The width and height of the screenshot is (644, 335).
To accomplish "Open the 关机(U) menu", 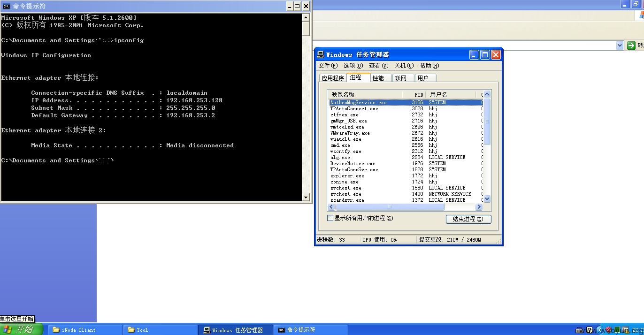I will click(x=404, y=66).
